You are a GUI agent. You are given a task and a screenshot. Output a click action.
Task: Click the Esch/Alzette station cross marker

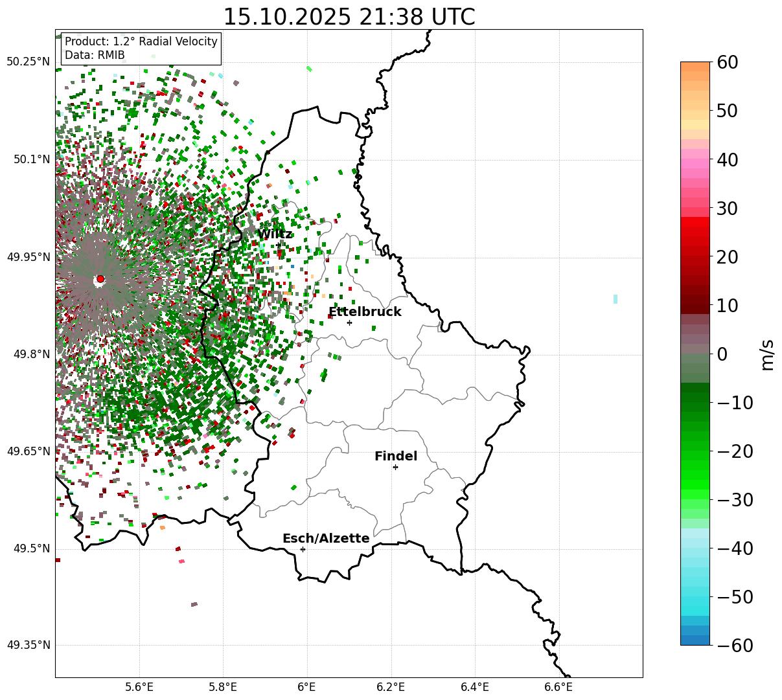point(303,549)
